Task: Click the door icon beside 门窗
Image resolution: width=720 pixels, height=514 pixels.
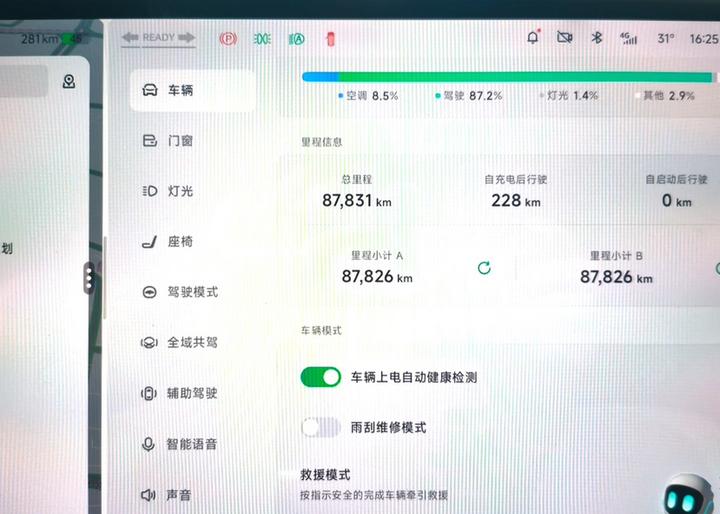Action: point(150,141)
